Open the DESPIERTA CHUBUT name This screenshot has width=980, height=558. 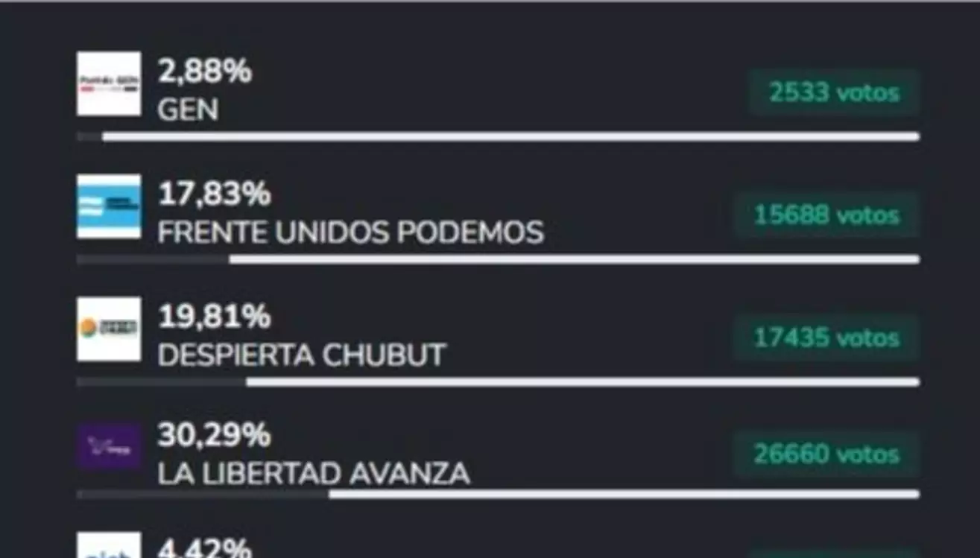pyautogui.click(x=301, y=355)
